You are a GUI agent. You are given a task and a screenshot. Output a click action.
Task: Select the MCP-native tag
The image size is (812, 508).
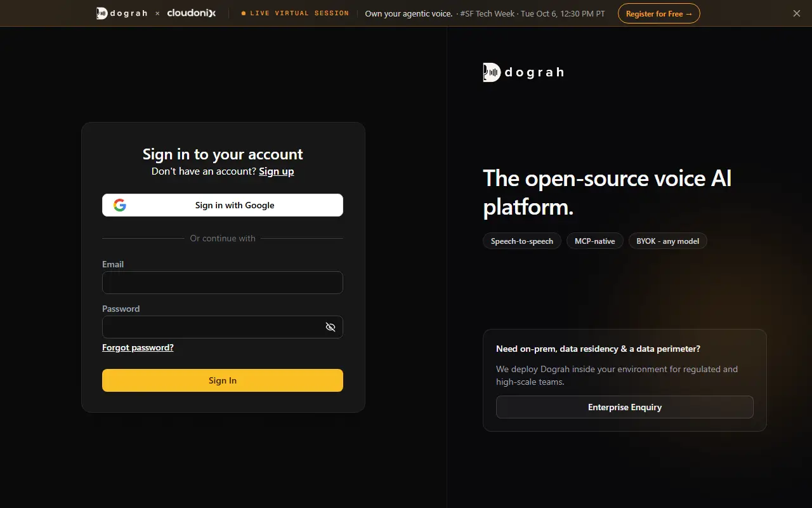click(595, 241)
